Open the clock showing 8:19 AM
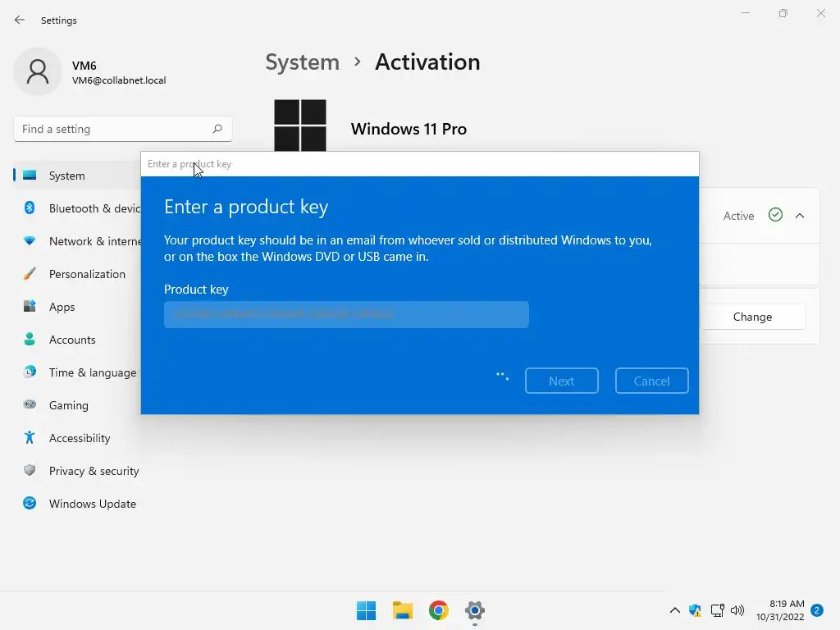The width and height of the screenshot is (840, 630). point(780,610)
